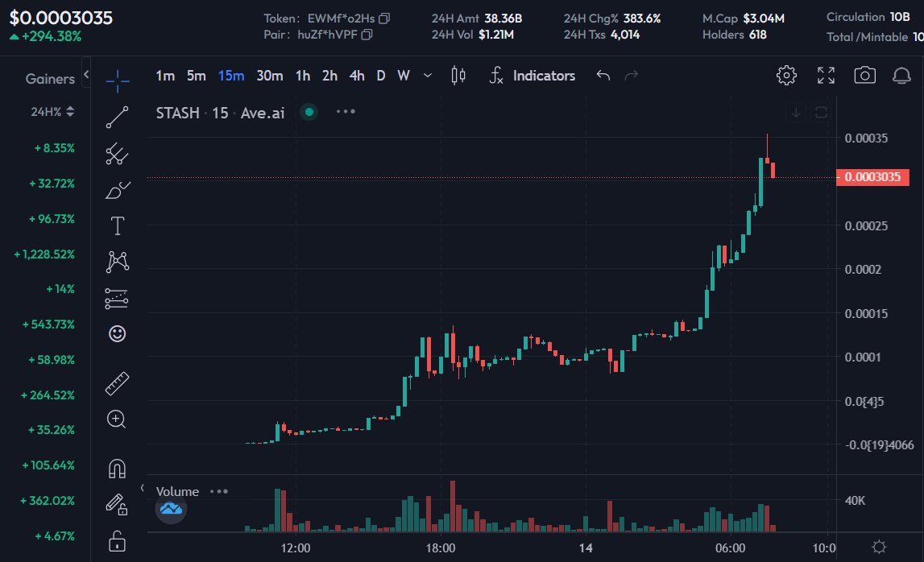Activate the ruler measure tool

coord(117,383)
